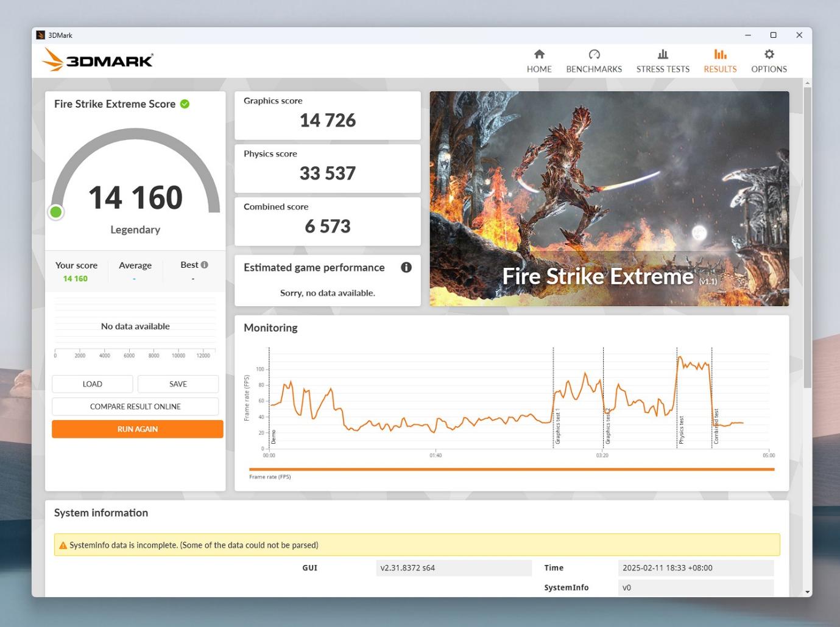The image size is (840, 627).
Task: Click the Average column label
Action: click(x=135, y=265)
